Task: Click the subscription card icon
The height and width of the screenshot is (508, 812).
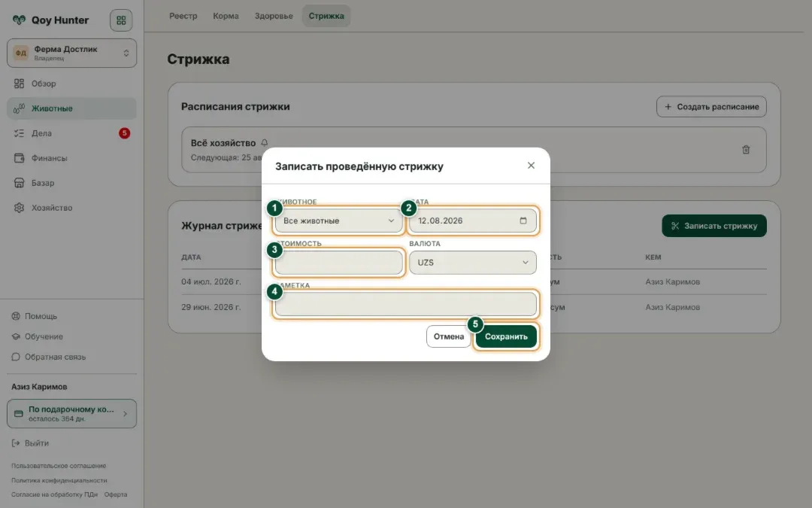Action: pos(19,414)
